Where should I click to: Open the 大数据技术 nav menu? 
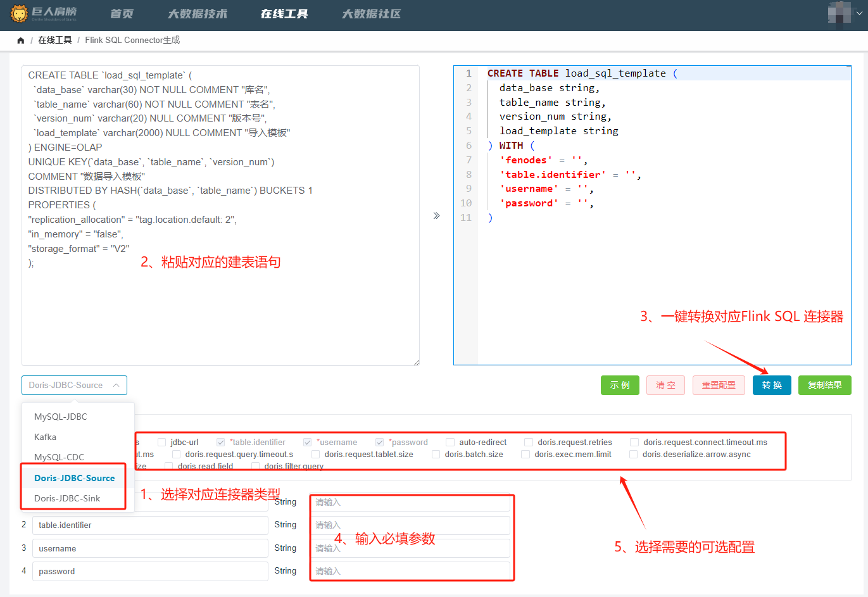198,14
